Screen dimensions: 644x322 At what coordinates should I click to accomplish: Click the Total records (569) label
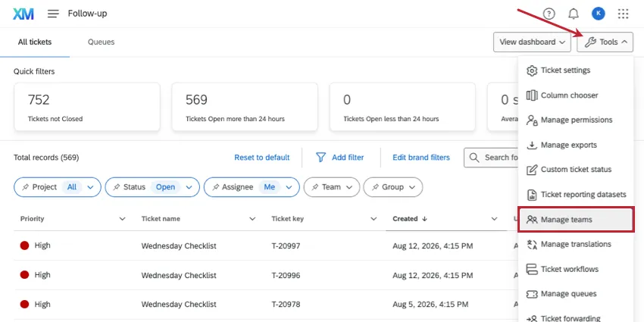click(x=46, y=158)
